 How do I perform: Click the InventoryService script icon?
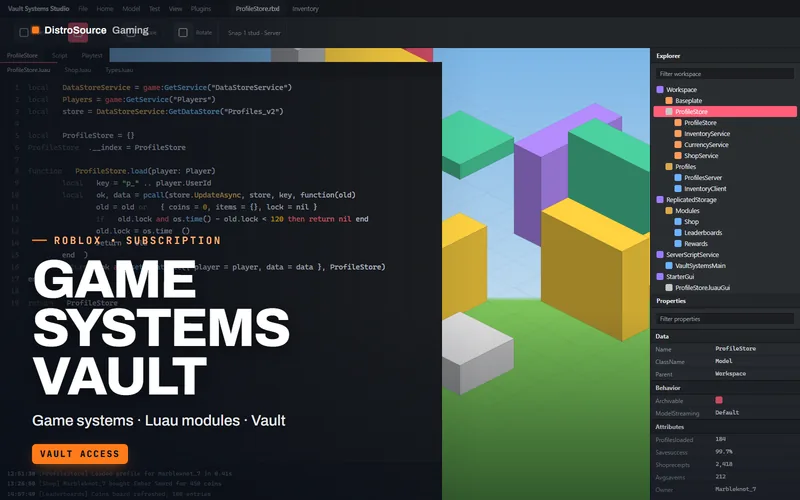(x=678, y=134)
